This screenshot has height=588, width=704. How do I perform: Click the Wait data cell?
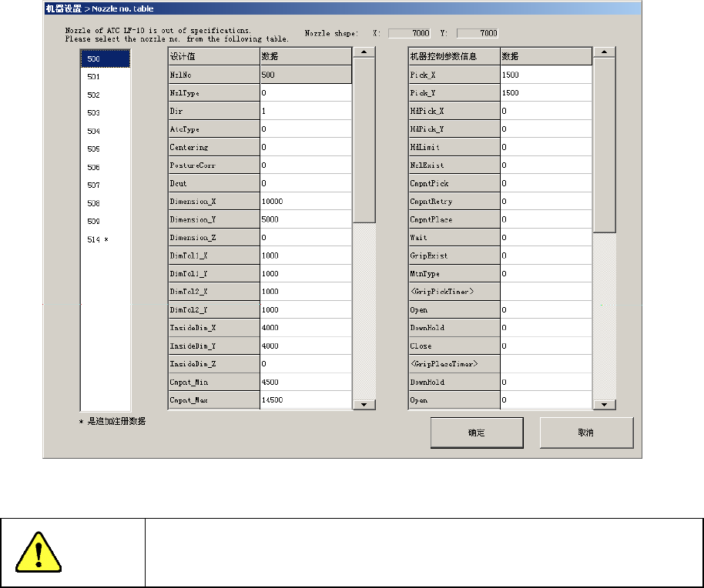(546, 237)
